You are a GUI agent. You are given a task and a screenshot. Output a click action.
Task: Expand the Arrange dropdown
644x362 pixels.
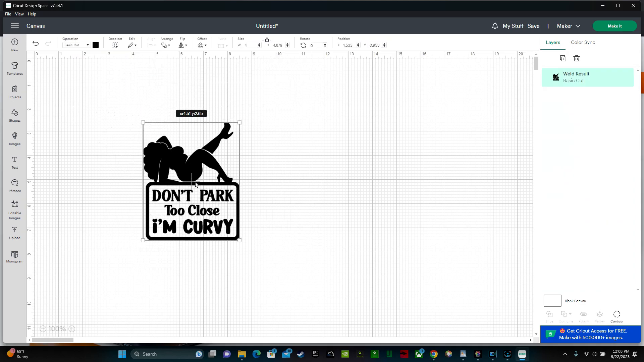[x=166, y=45]
